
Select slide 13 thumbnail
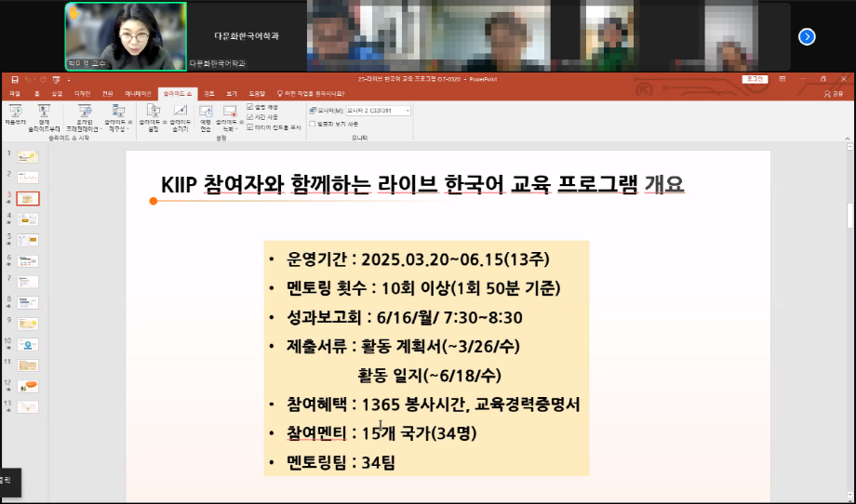coord(28,407)
